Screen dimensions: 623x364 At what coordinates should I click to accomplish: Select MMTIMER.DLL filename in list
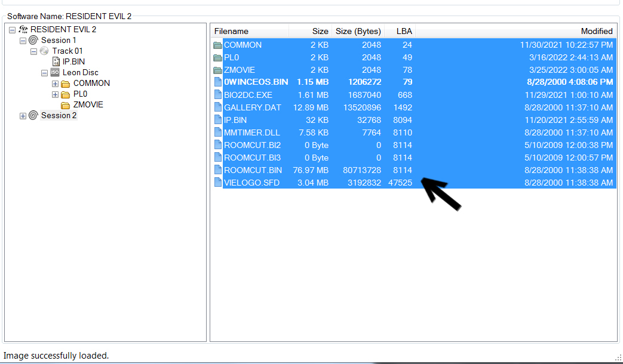click(x=252, y=132)
